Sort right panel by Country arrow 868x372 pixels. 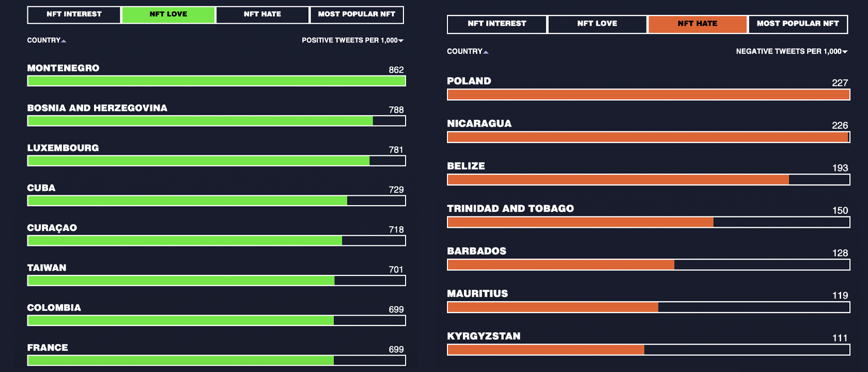pos(486,52)
